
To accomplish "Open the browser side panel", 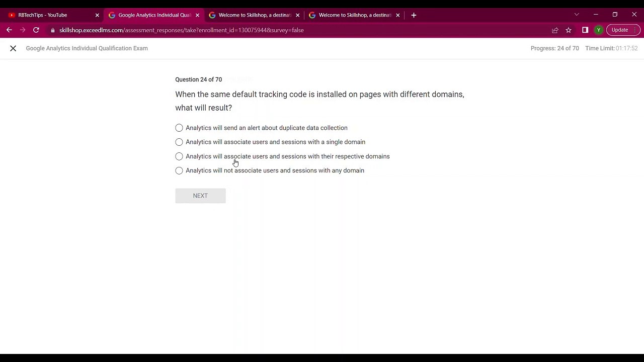I will coord(585,30).
